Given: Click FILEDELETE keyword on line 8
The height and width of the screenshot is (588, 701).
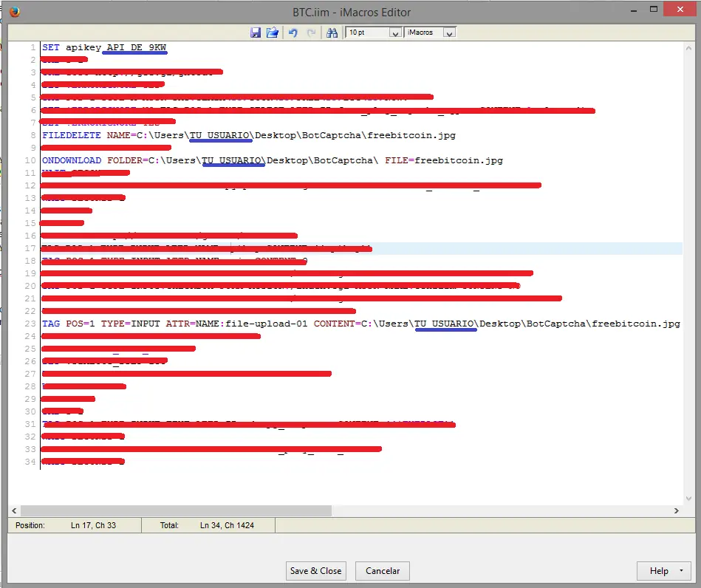Looking at the screenshot, I should pyautogui.click(x=72, y=135).
